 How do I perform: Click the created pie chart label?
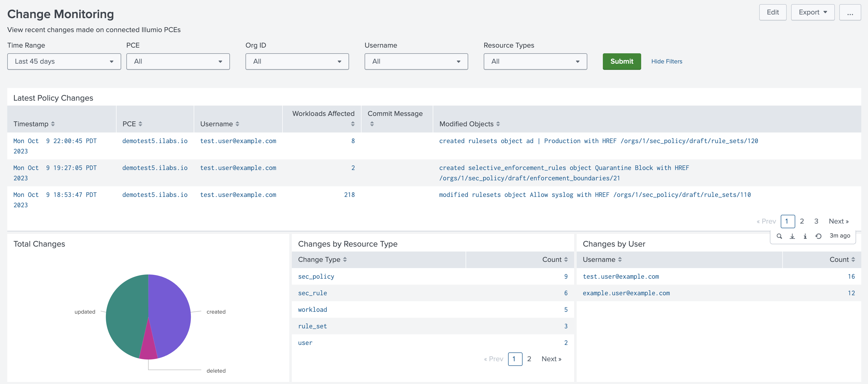[x=216, y=312]
